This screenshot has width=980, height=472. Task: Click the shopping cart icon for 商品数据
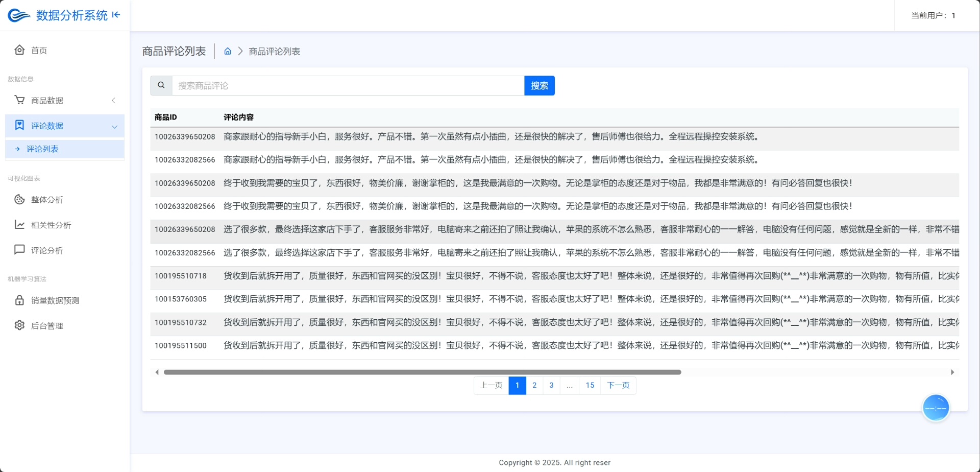click(x=19, y=100)
